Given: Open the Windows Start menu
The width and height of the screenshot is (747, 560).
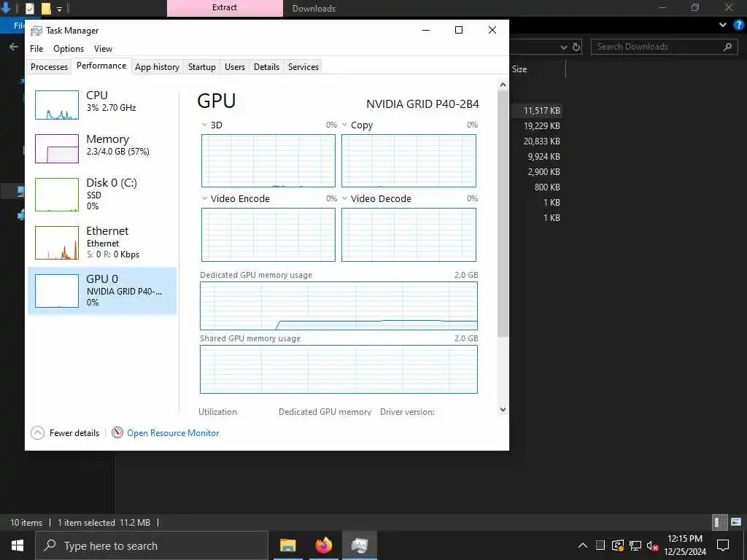Looking at the screenshot, I should tap(18, 545).
